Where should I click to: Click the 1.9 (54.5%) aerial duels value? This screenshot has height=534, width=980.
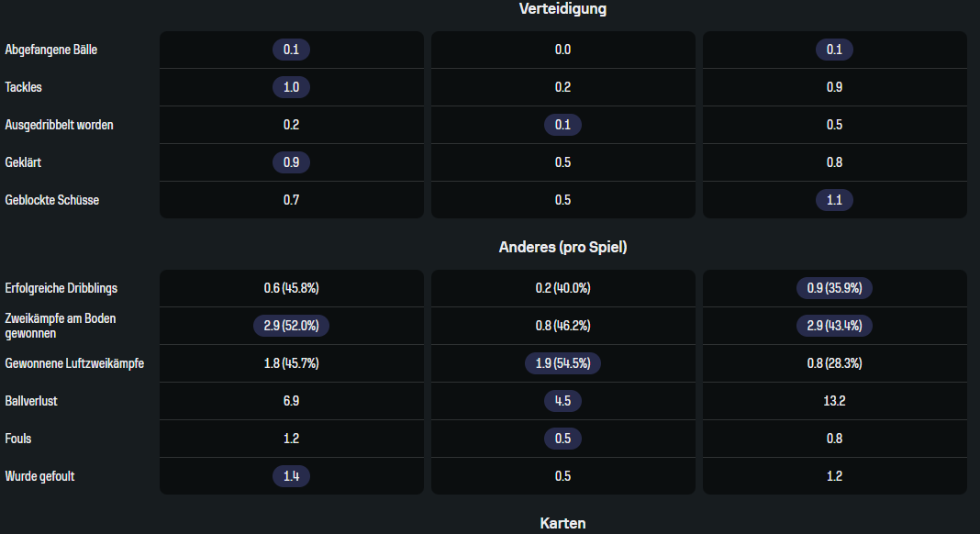[562, 363]
